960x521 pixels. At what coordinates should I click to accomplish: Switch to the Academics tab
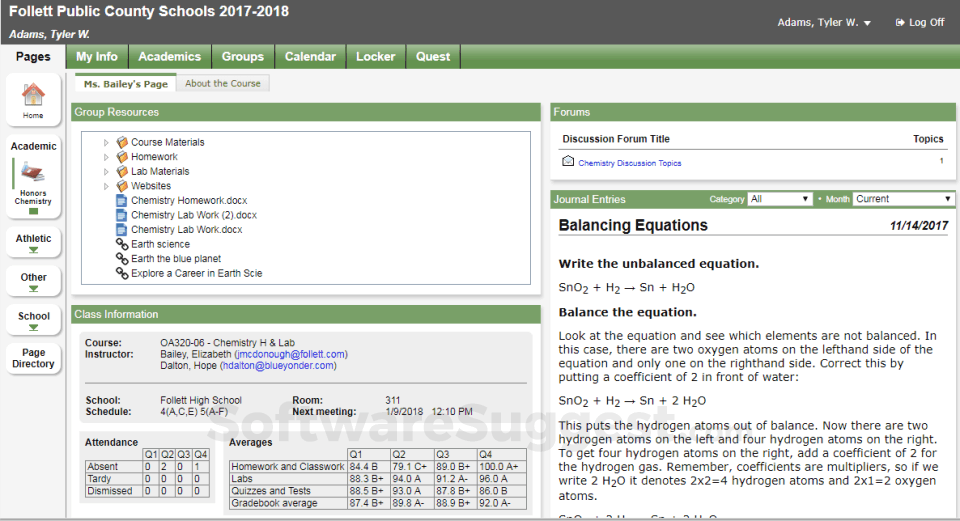click(x=170, y=57)
